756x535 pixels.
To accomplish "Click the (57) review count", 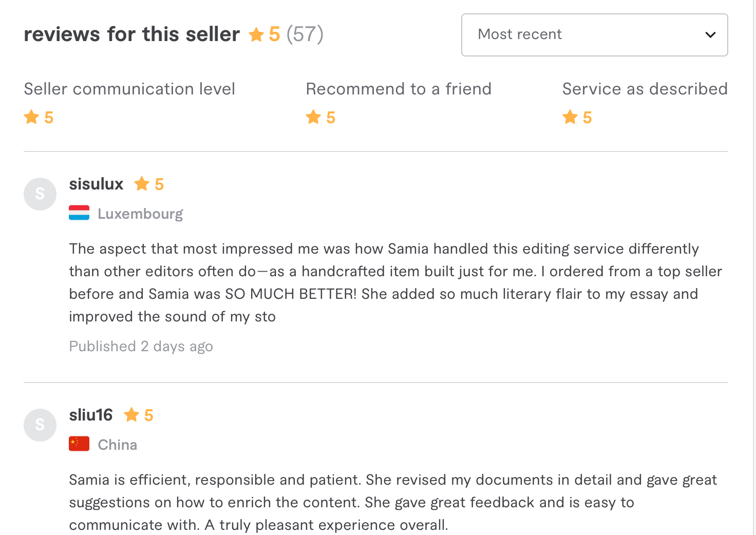I will (x=305, y=34).
